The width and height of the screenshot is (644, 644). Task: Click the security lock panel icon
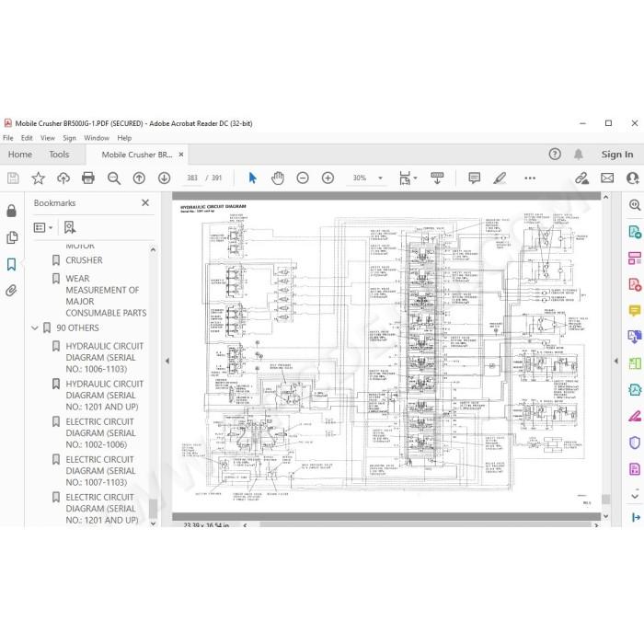point(11,211)
